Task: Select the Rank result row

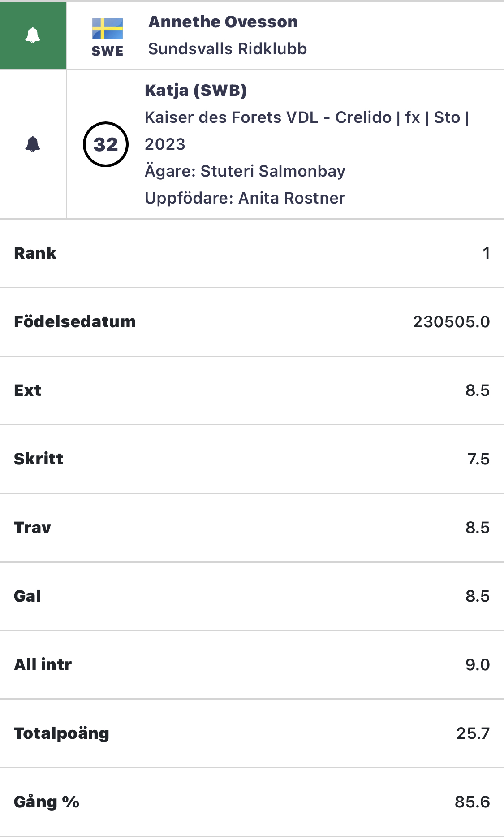Action: (252, 253)
